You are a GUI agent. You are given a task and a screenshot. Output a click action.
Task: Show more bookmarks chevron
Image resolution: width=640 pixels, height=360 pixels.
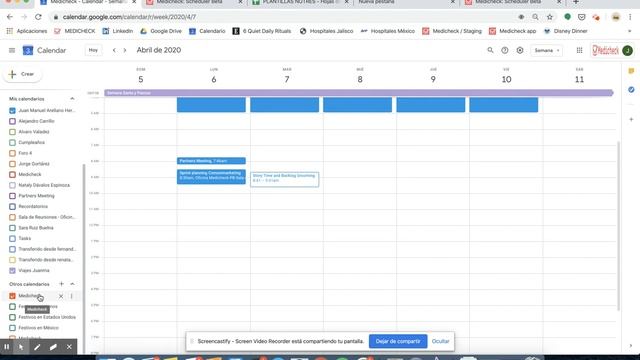[x=629, y=31]
